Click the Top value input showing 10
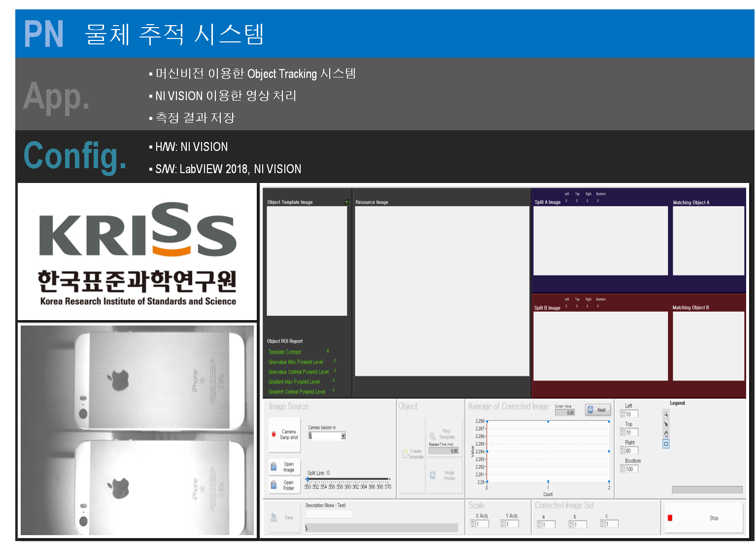 (x=632, y=433)
